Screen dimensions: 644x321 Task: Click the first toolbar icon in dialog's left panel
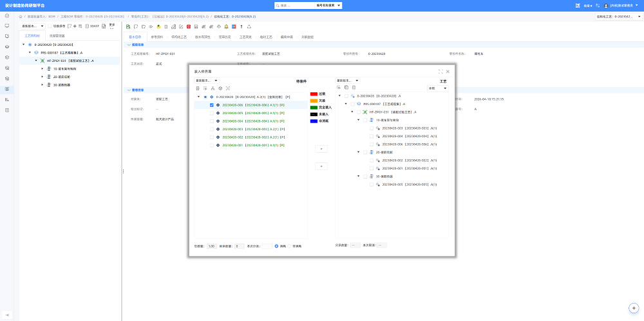(x=198, y=88)
